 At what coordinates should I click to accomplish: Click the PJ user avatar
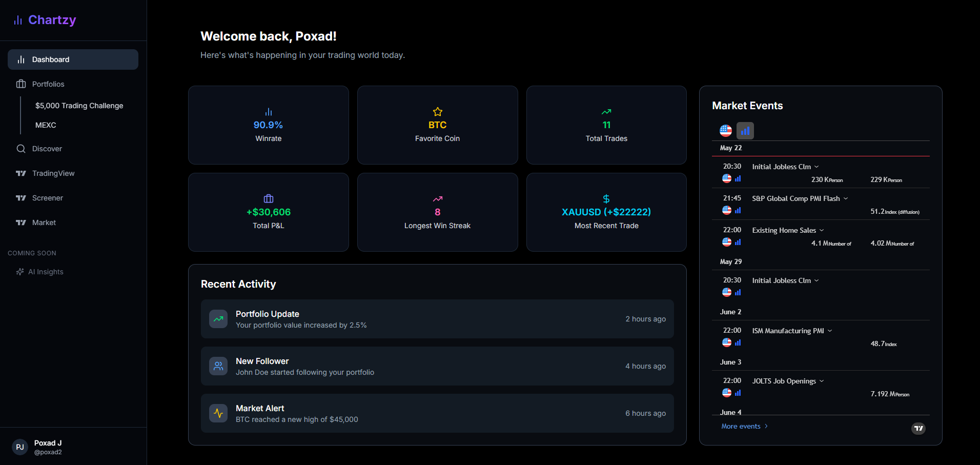20,447
